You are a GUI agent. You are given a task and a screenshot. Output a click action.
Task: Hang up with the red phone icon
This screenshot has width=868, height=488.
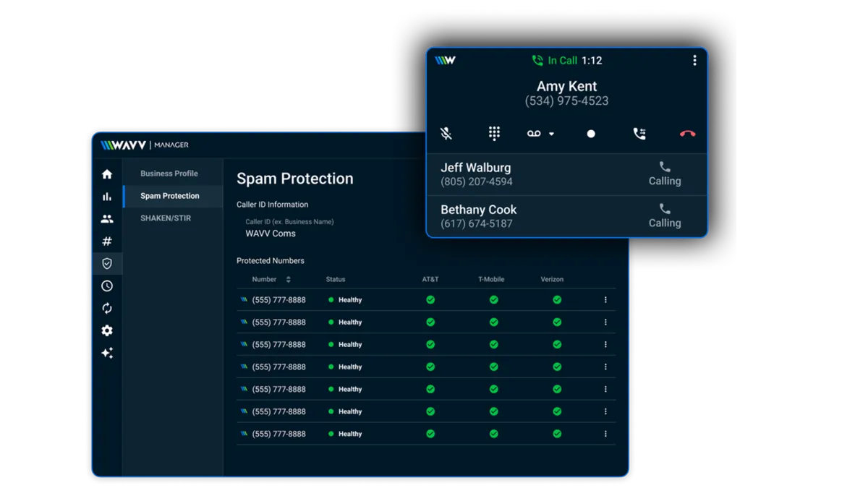tap(687, 134)
